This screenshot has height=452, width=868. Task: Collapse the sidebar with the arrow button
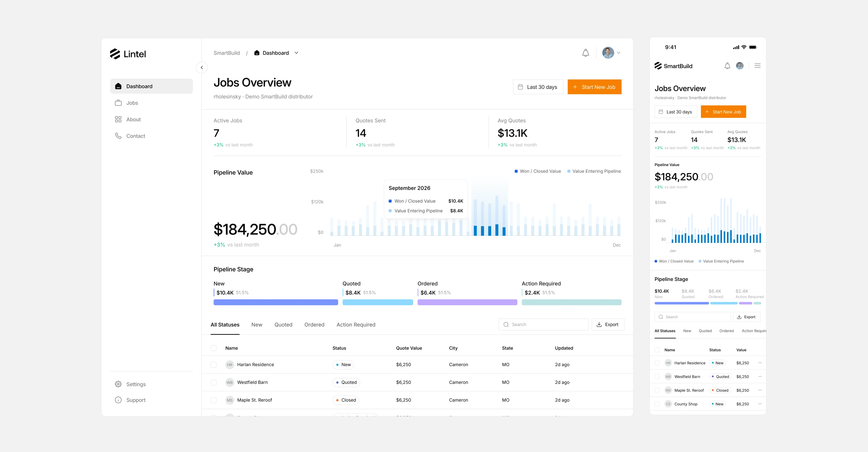(x=201, y=67)
